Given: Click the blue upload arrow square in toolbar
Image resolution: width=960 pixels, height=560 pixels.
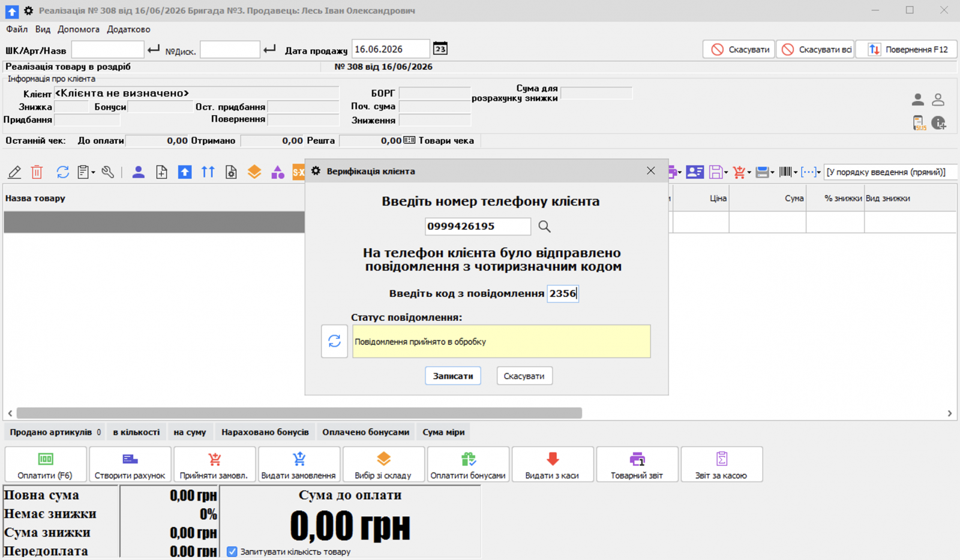Looking at the screenshot, I should [x=185, y=173].
